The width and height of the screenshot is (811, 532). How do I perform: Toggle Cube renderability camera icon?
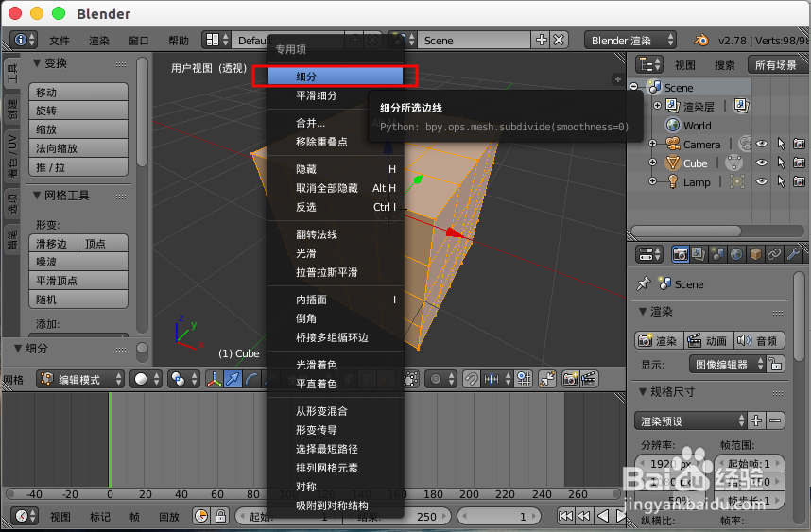tap(799, 163)
